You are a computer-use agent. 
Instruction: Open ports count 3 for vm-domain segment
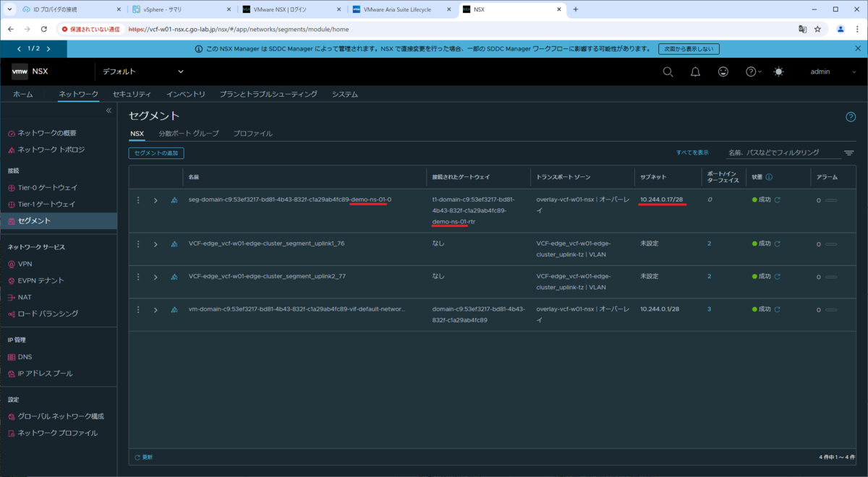(710, 309)
